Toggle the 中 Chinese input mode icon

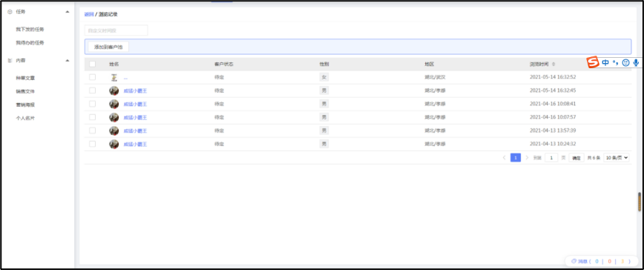[x=605, y=63]
